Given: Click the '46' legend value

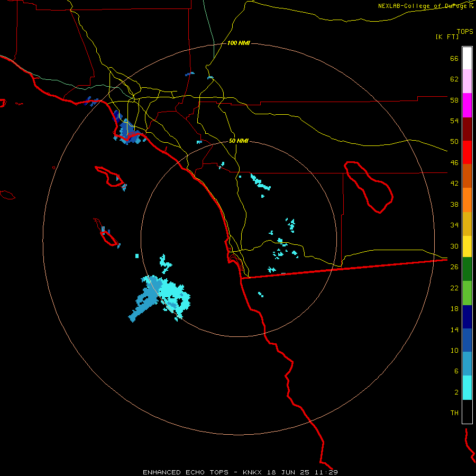Looking at the screenshot, I should pos(454,163).
